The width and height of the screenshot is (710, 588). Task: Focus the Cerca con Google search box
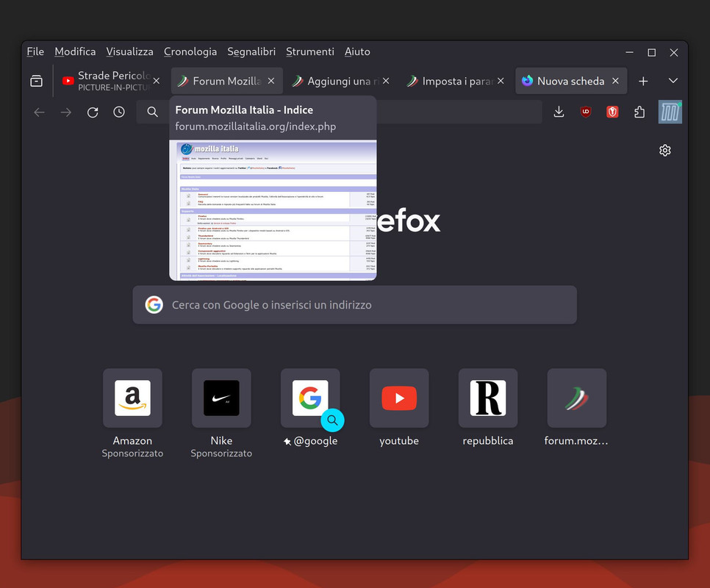(x=354, y=304)
